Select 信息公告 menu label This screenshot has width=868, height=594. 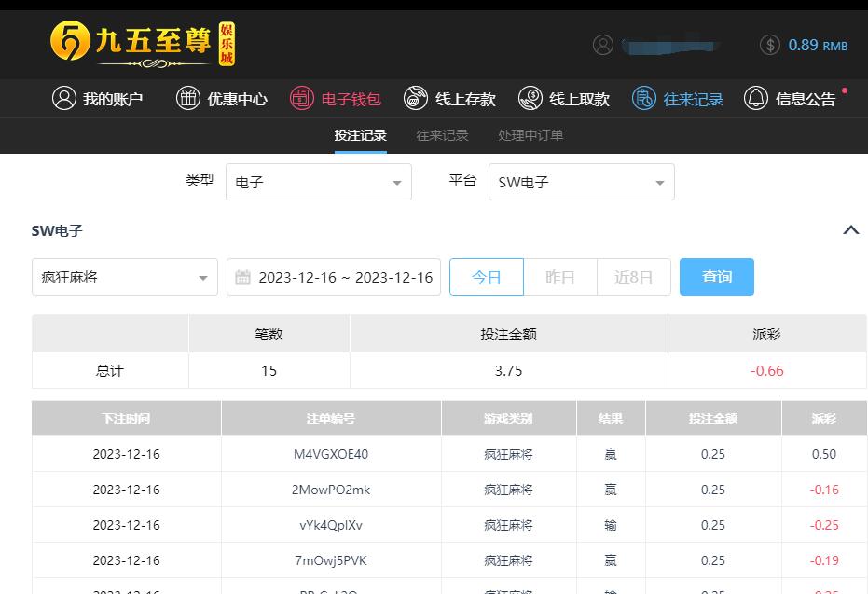[x=806, y=99]
